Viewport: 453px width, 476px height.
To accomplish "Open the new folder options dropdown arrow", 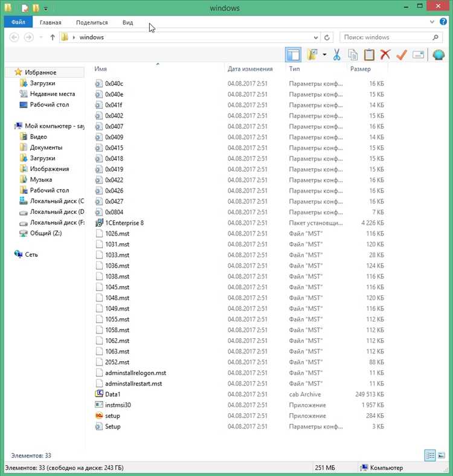I will click(324, 54).
